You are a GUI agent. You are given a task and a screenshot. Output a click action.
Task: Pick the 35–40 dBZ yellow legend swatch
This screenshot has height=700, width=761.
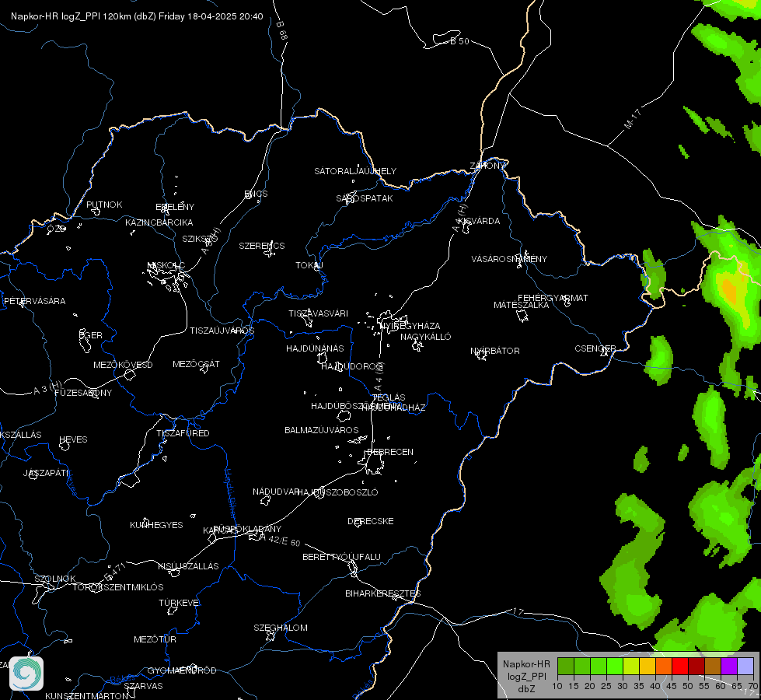tap(648, 667)
